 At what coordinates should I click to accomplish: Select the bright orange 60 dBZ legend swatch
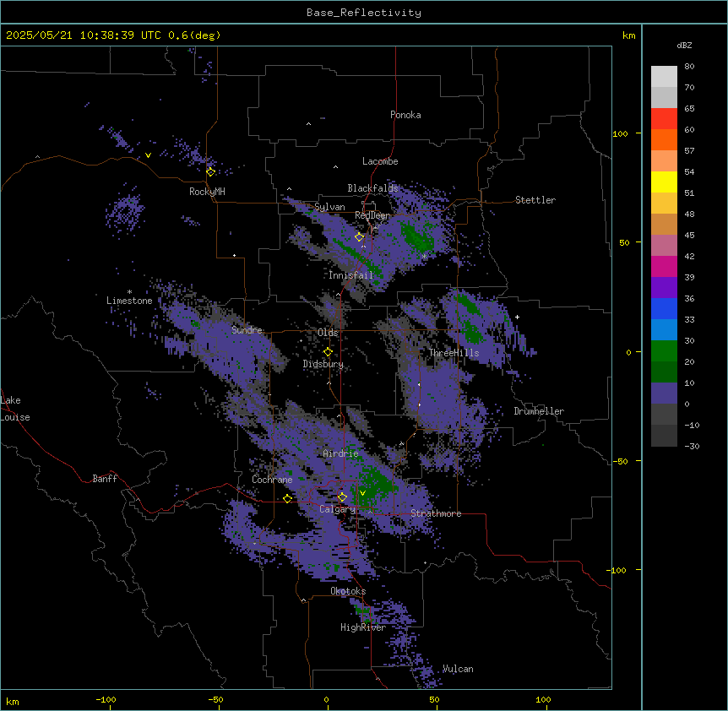coord(664,139)
